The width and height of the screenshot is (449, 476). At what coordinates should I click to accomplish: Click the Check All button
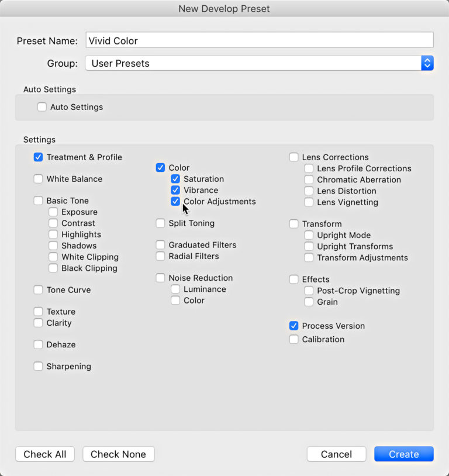click(x=44, y=454)
